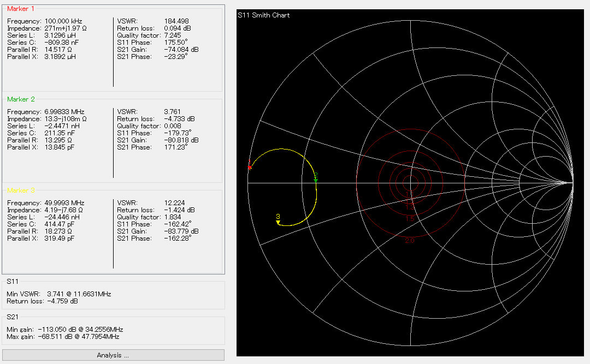Click Marker 2 return loss -4.733 dB
Screen dimensions: 590x364
180,119
